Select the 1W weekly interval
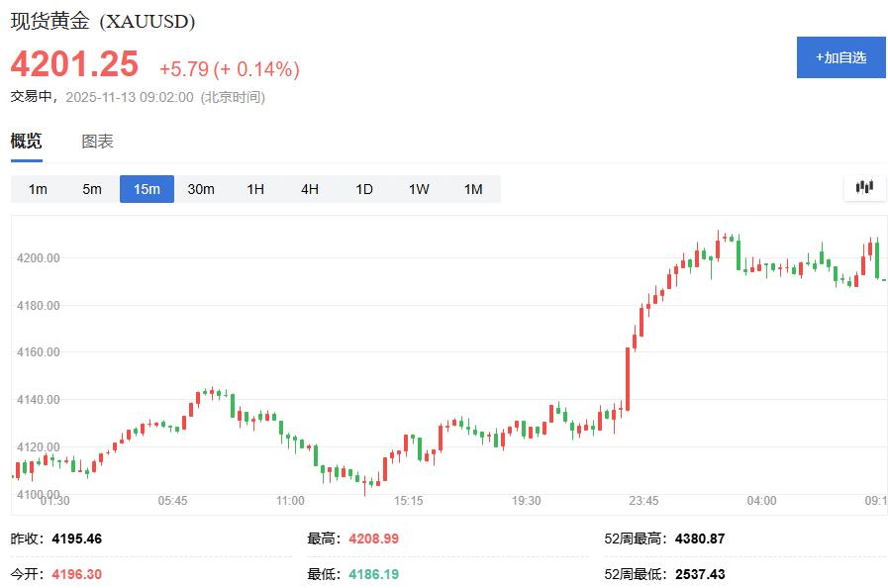888x588 pixels. (418, 188)
